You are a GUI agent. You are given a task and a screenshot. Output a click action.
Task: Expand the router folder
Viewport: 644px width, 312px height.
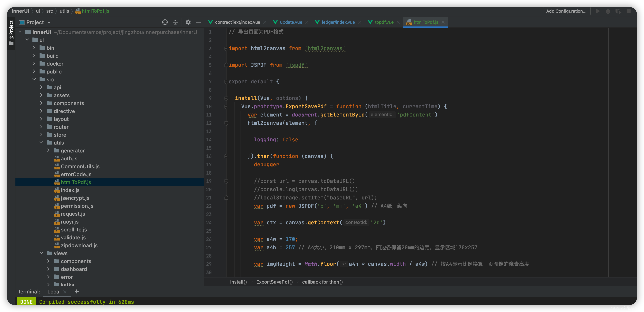41,127
